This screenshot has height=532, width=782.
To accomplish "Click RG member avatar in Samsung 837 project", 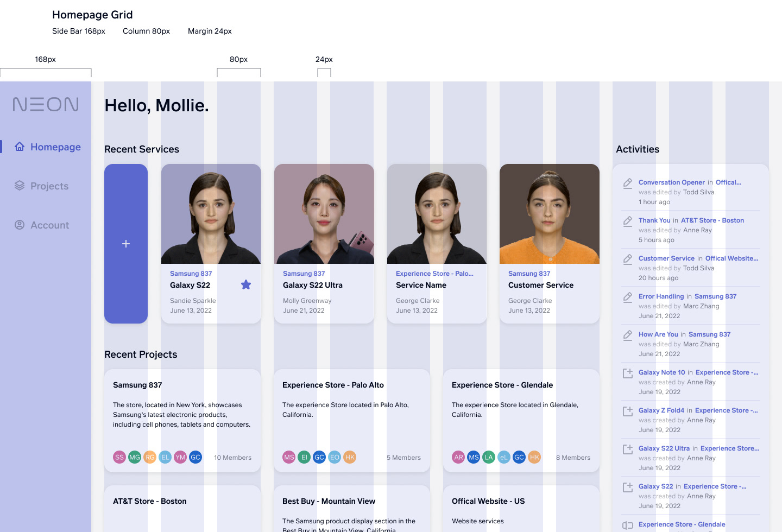I will point(150,457).
